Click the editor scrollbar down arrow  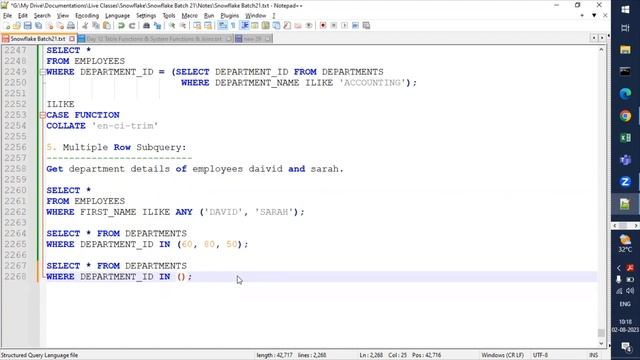tap(601, 343)
